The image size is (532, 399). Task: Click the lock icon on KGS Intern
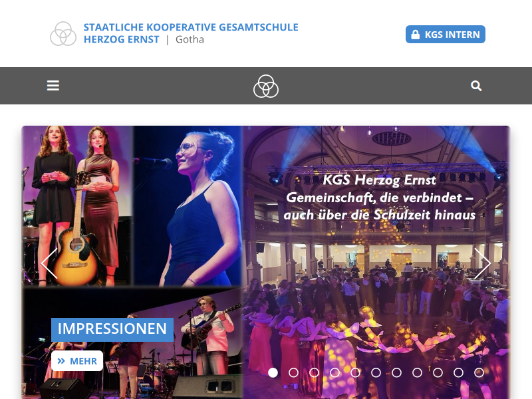click(x=415, y=35)
